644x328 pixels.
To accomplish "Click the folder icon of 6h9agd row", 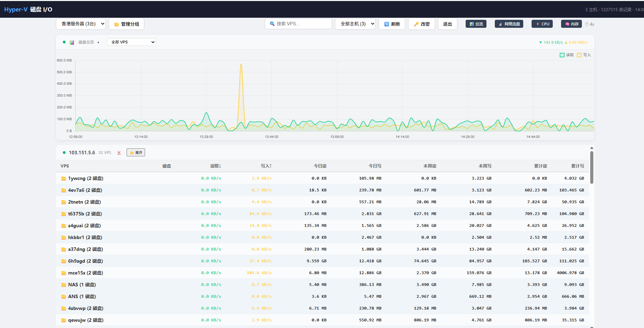I will coord(63,261).
